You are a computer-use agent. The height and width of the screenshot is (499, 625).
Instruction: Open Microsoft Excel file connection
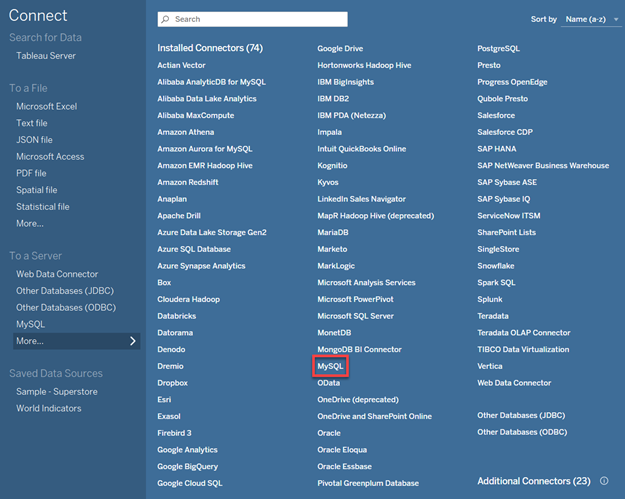tap(46, 106)
